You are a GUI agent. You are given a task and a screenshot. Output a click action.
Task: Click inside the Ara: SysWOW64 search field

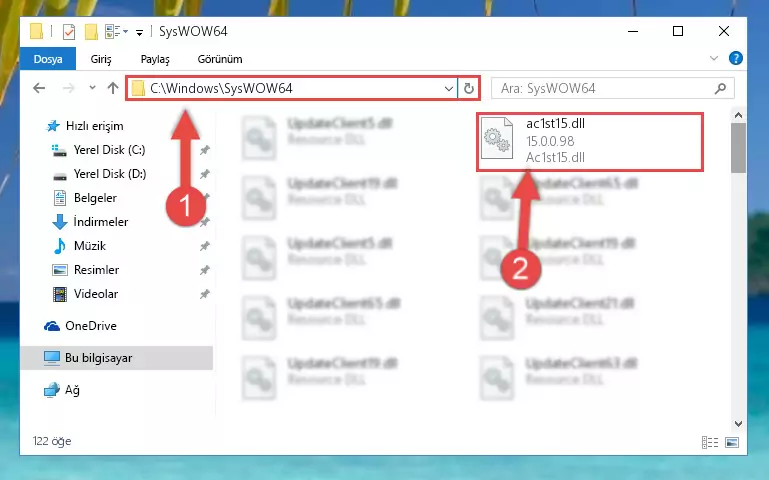pos(605,88)
